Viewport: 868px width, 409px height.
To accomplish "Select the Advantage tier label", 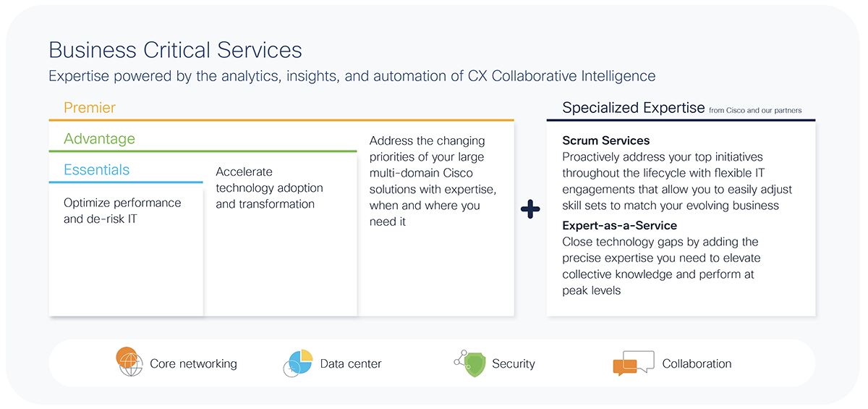I will click(x=99, y=139).
